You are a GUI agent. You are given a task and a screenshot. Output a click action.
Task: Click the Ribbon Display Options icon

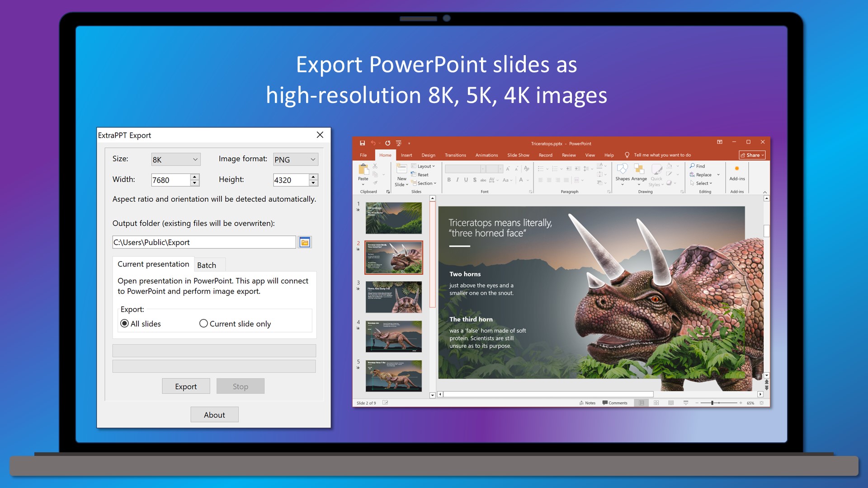coord(720,142)
